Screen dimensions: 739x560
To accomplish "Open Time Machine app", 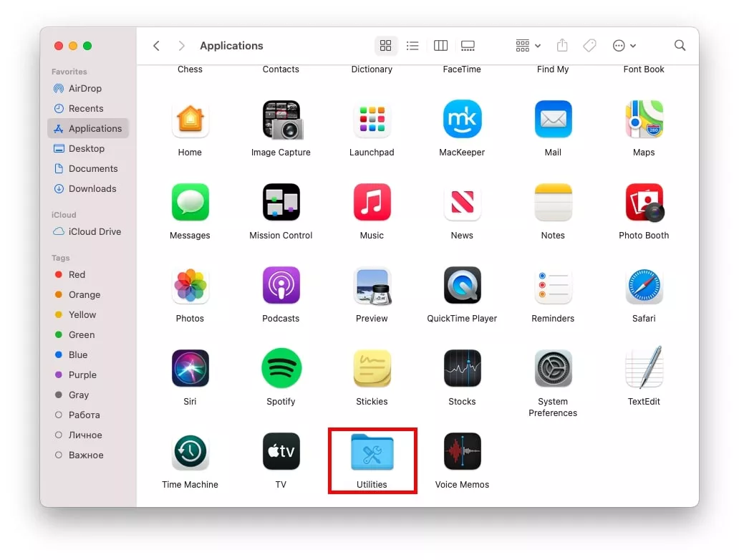I will pos(190,452).
